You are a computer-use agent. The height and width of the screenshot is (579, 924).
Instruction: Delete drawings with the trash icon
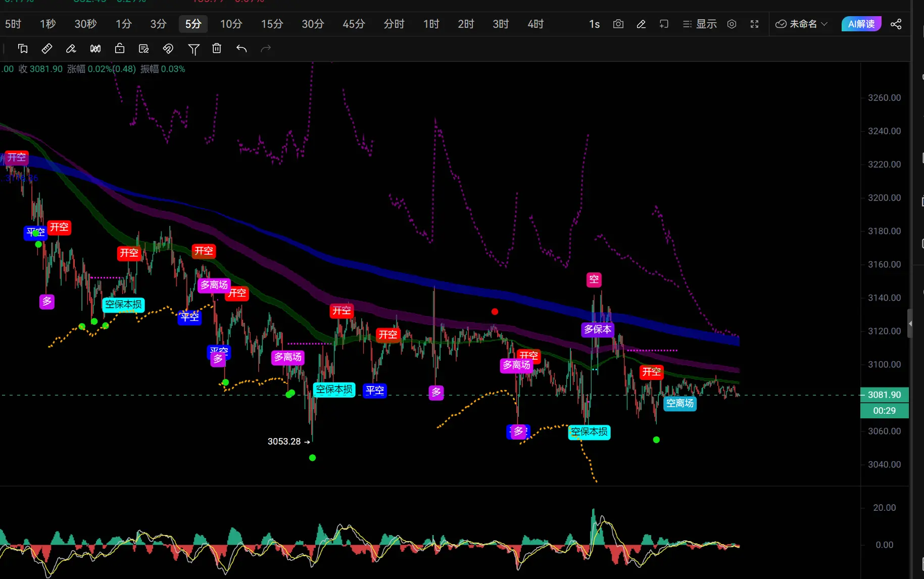point(217,49)
